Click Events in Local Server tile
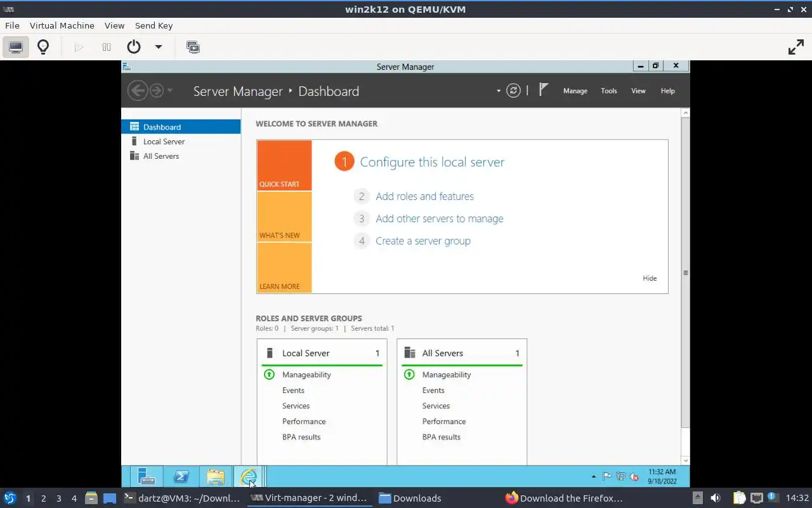 point(293,391)
